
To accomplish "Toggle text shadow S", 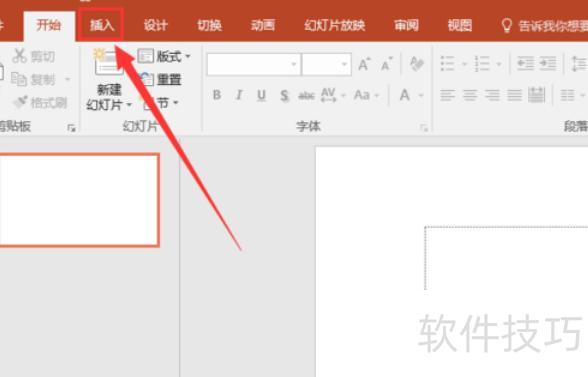I will tap(285, 95).
